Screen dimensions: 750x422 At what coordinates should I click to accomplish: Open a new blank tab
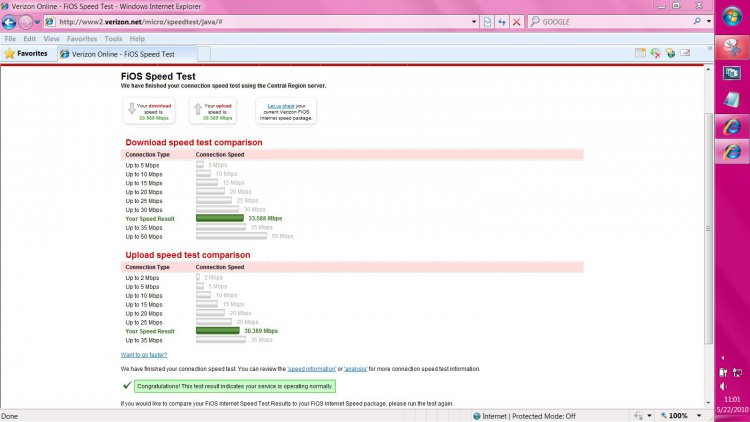[203, 54]
